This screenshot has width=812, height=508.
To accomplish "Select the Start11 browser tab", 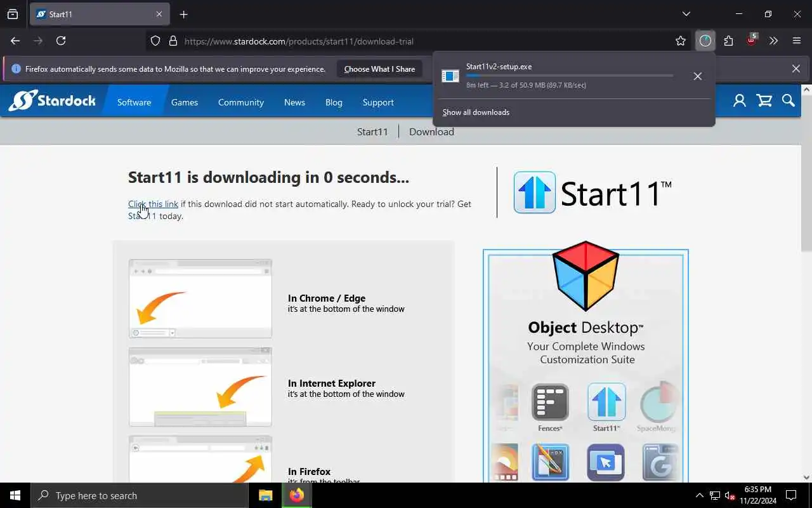I will [99, 14].
